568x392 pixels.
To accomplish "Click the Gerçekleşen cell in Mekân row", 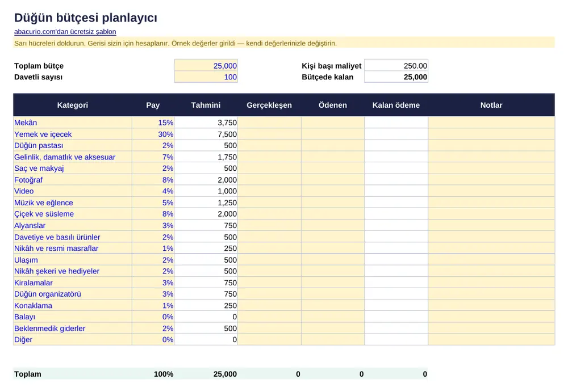I will pos(269,123).
